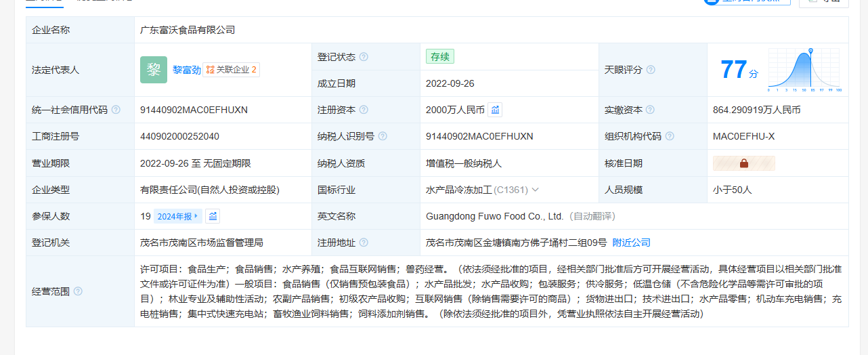Click the 国标行业 label cell

pos(366,190)
